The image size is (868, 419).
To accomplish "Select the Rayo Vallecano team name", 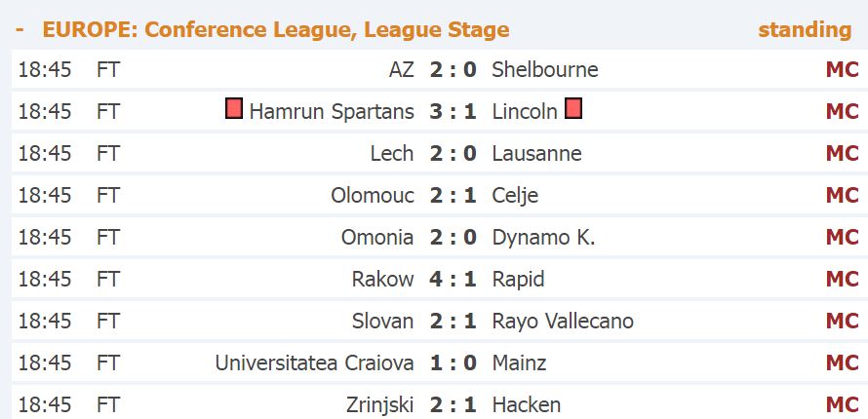I will 563,322.
